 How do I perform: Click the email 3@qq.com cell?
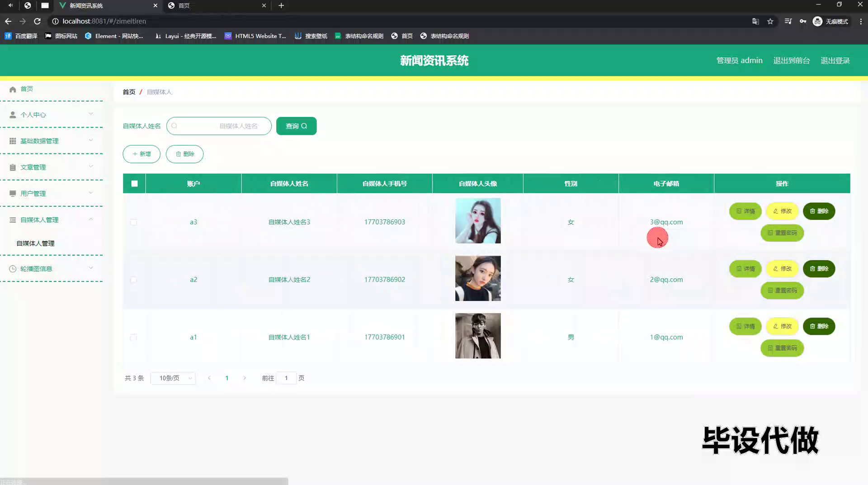[x=666, y=222]
